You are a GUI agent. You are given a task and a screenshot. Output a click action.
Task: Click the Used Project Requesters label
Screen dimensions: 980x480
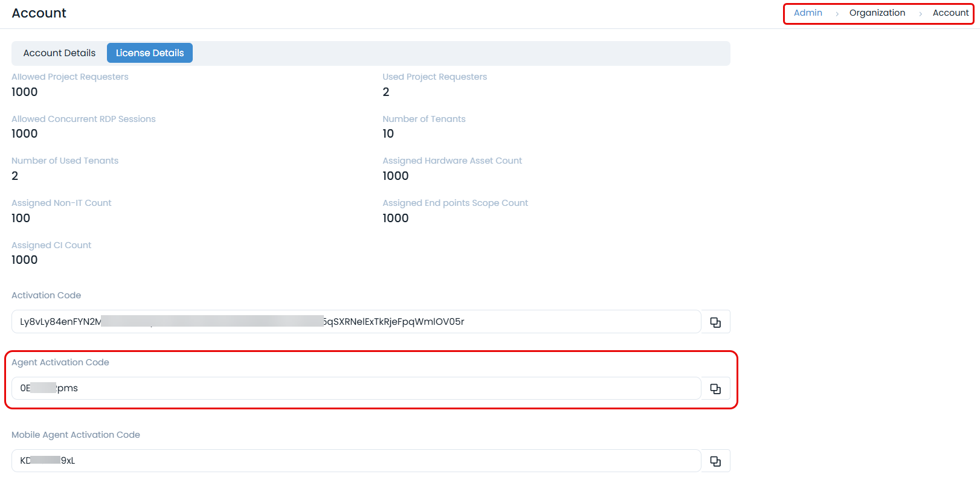tap(434, 77)
